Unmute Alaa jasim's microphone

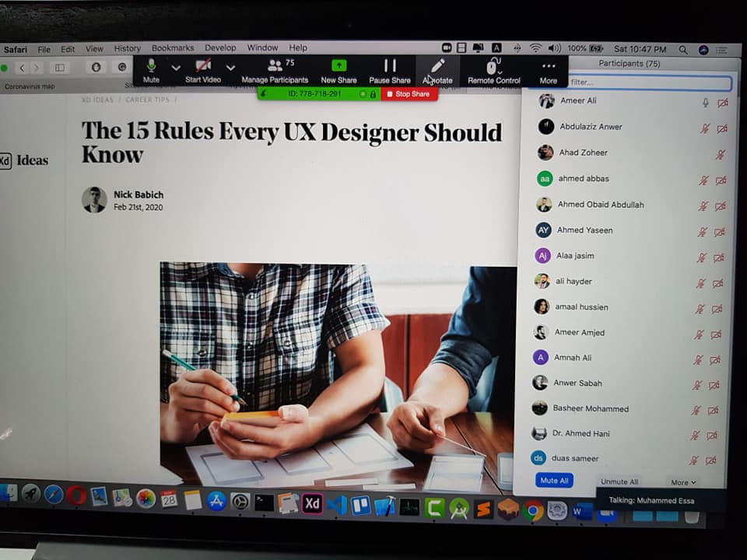[701, 257]
